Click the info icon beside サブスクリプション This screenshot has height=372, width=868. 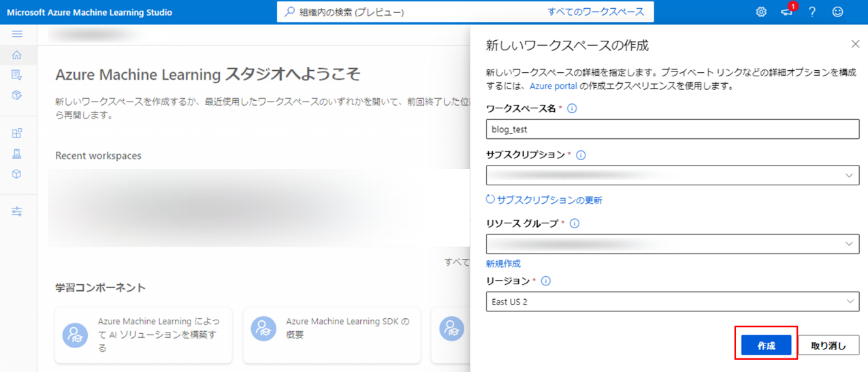581,155
